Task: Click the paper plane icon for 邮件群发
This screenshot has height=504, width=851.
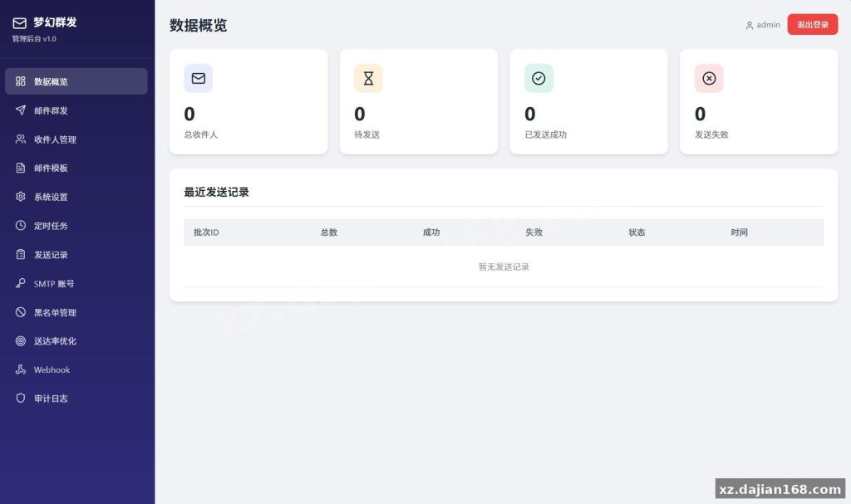Action: click(x=20, y=110)
